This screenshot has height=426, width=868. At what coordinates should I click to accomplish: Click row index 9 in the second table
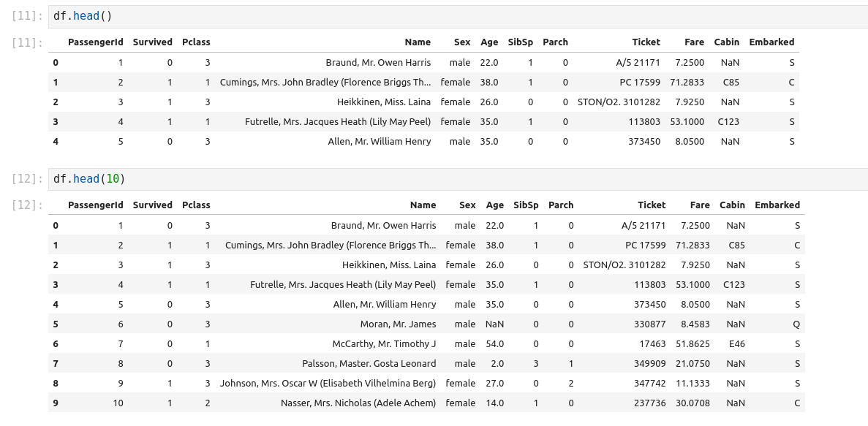pyautogui.click(x=56, y=403)
